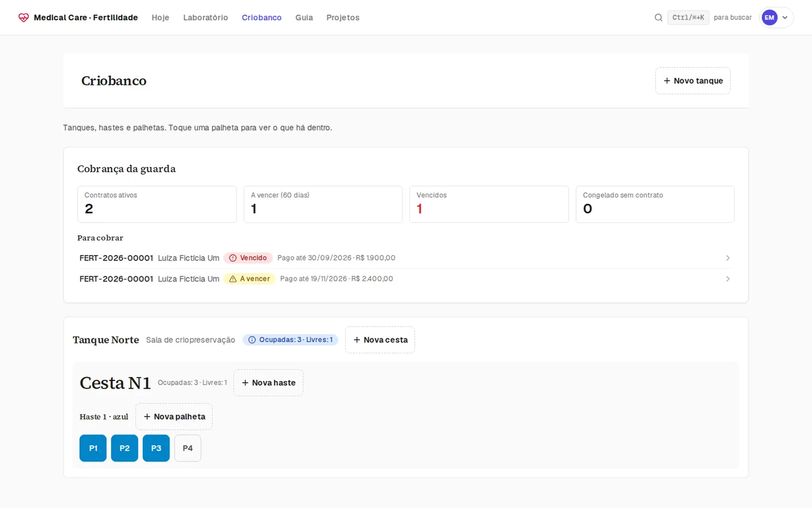Select empty palheta slot P4
Viewport: 812px width, 508px height.
pyautogui.click(x=188, y=448)
